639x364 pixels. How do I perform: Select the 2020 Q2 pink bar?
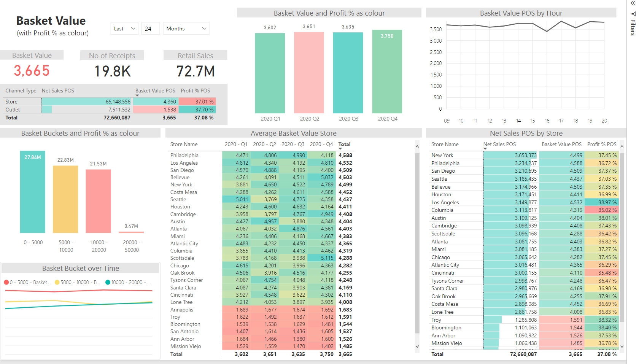tap(309, 73)
